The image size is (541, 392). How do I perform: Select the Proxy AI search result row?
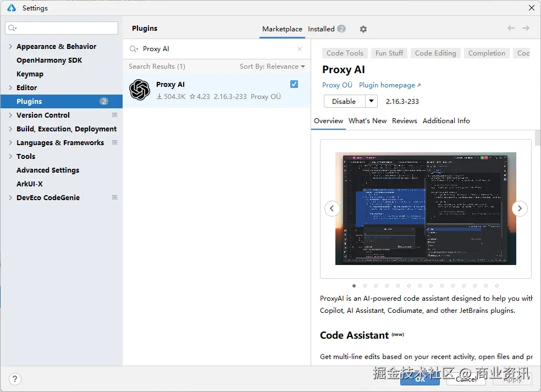217,90
